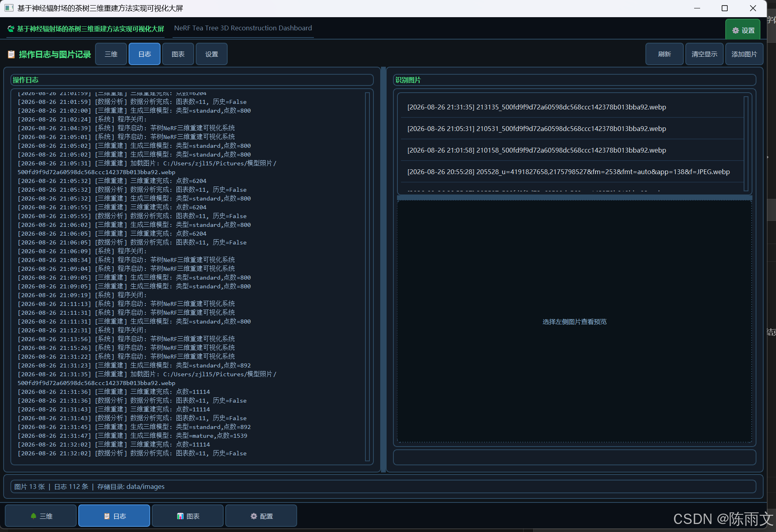Click log line 21:02:24 程序关闭
Image resolution: width=776 pixels, height=532 pixels.
82,119
